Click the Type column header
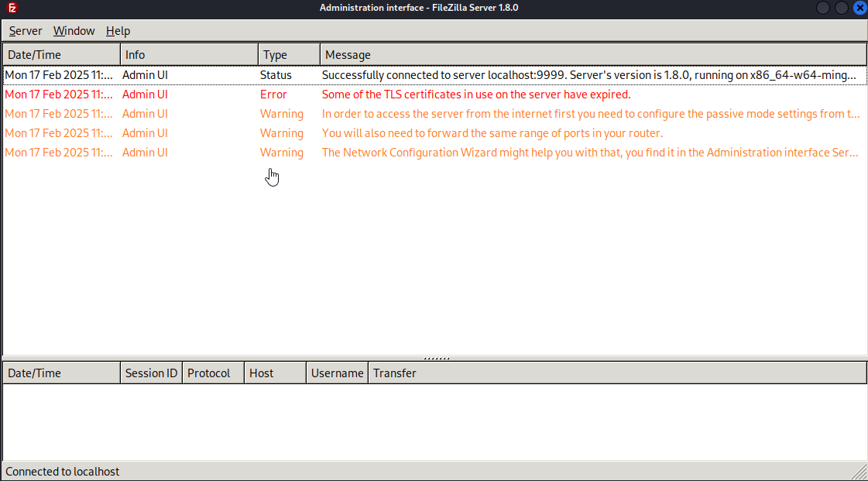Image resolution: width=868 pixels, height=481 pixels. 289,55
